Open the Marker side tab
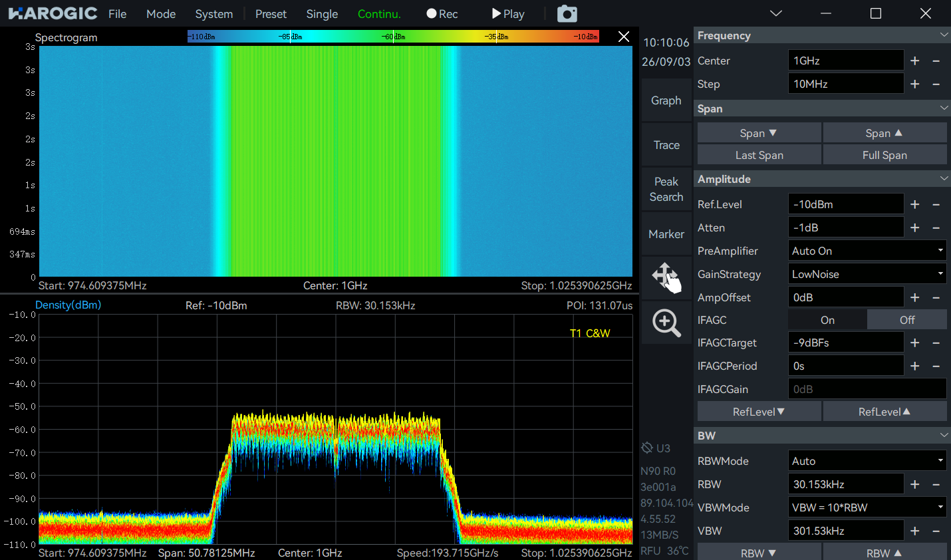951x560 pixels. click(666, 234)
